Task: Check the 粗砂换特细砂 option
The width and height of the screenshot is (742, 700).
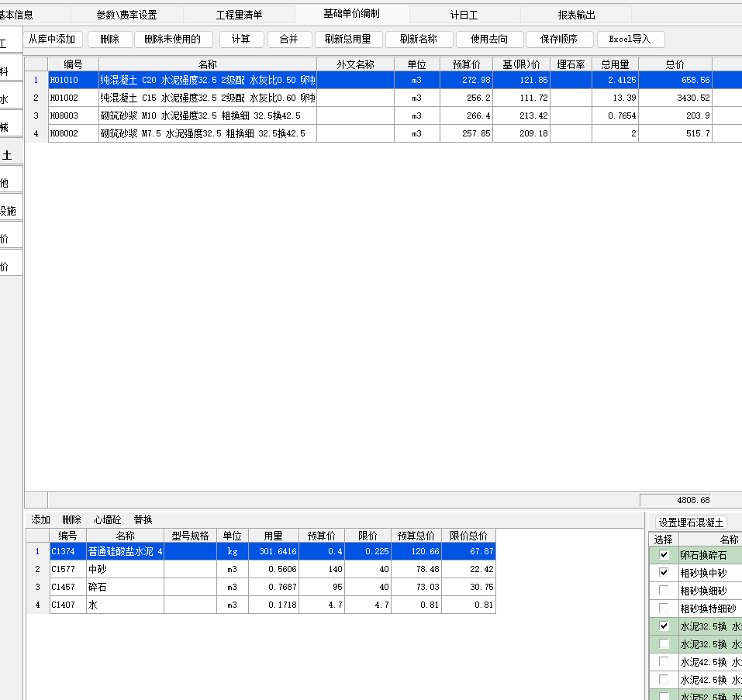Action: coord(664,609)
